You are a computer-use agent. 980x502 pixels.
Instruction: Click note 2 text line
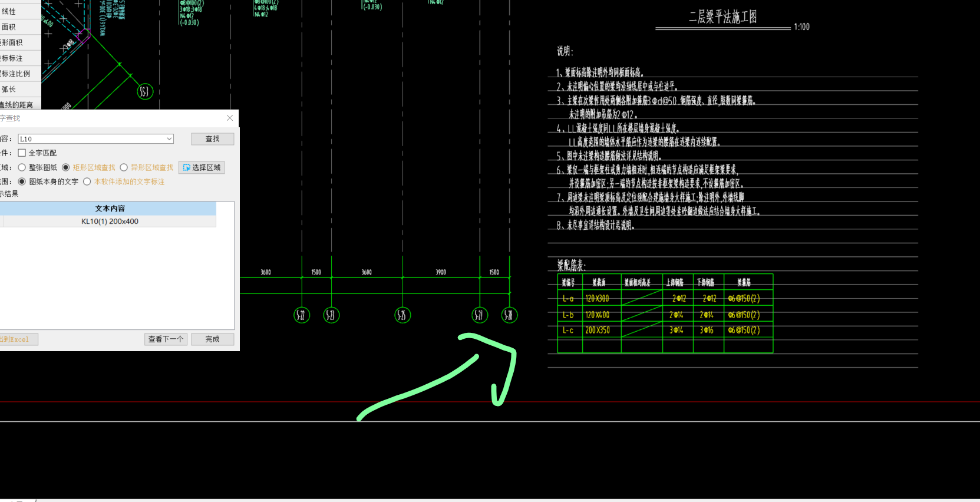coord(616,87)
